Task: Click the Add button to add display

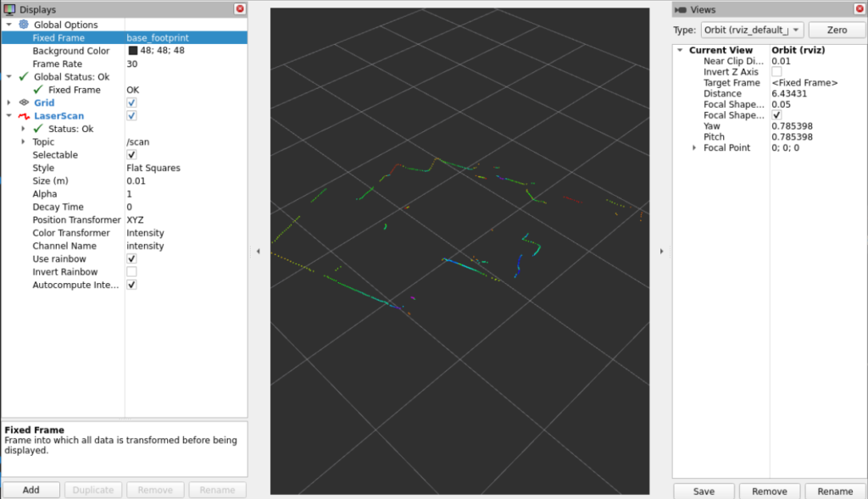Action: pos(31,490)
